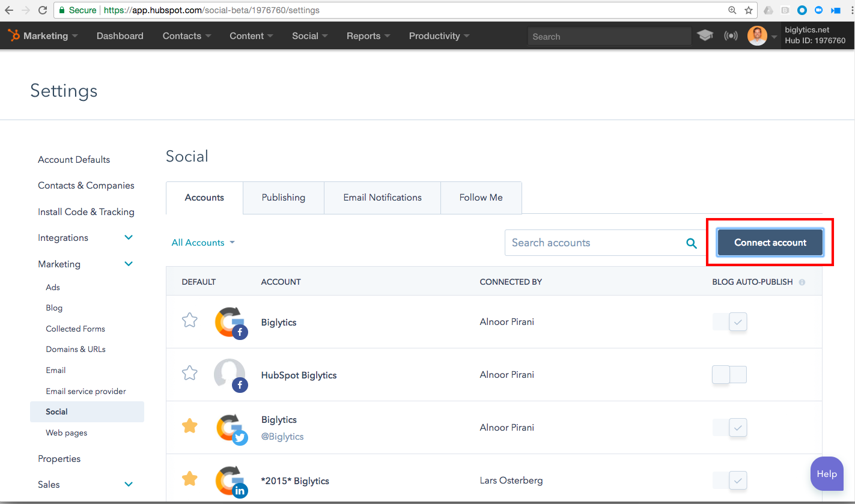855x504 pixels.
Task: Click the Blog Auto-Publish info icon
Action: [802, 282]
